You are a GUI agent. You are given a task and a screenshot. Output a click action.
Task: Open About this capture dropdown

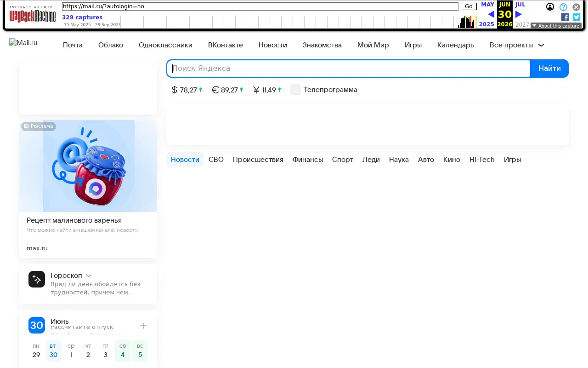[556, 26]
